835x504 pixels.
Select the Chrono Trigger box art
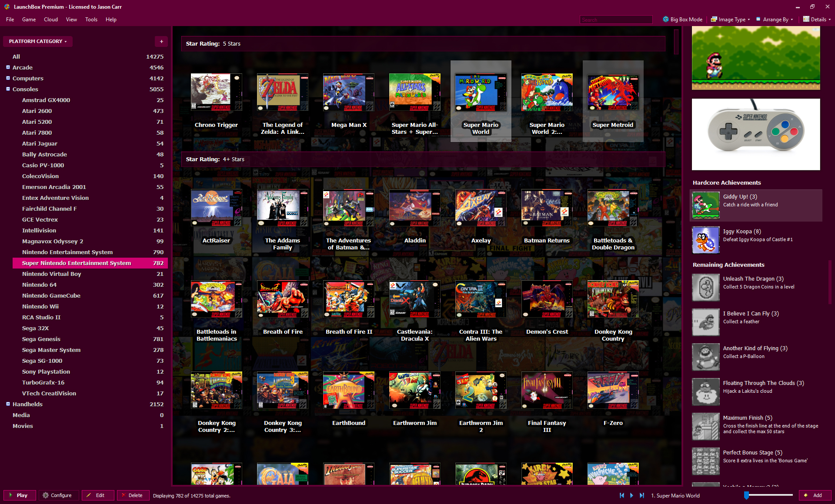pos(216,92)
